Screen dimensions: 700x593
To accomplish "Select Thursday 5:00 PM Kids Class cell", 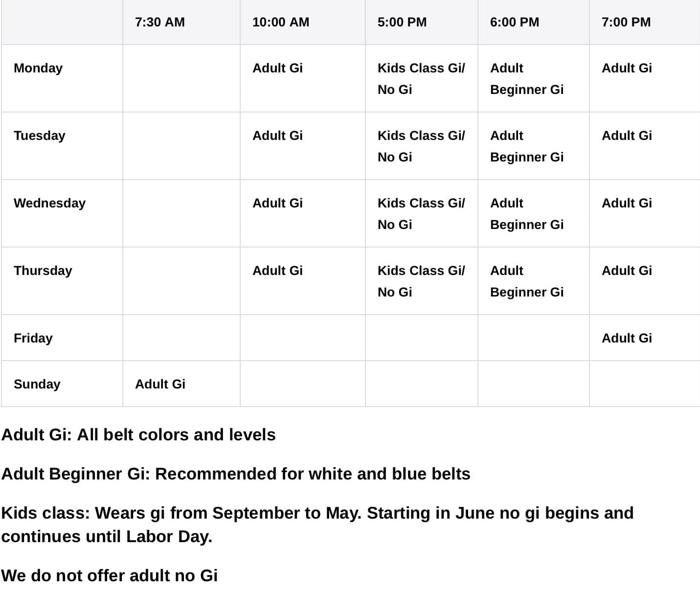I will [x=421, y=281].
